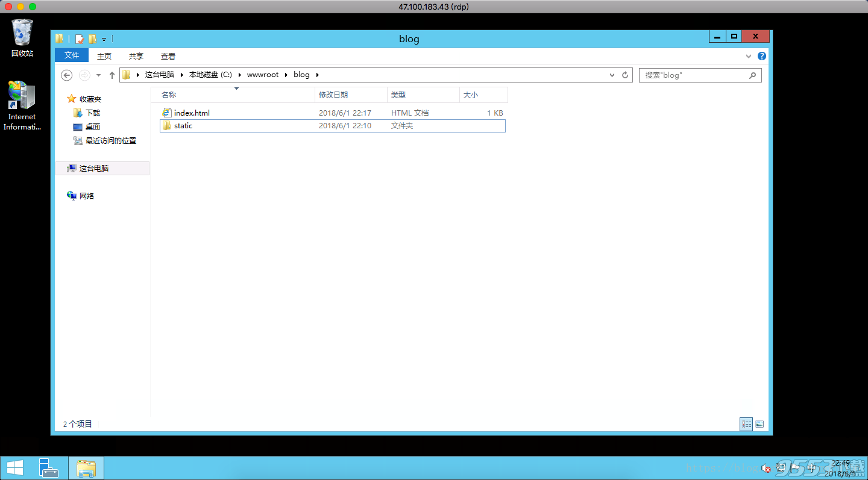Click wwwroot in the address breadcrumb
868x480 pixels.
263,75
